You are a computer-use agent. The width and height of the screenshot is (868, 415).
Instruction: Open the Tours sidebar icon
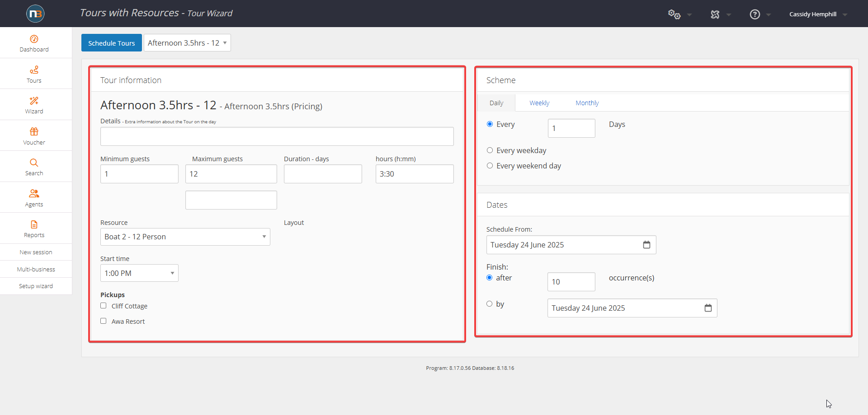(34, 70)
